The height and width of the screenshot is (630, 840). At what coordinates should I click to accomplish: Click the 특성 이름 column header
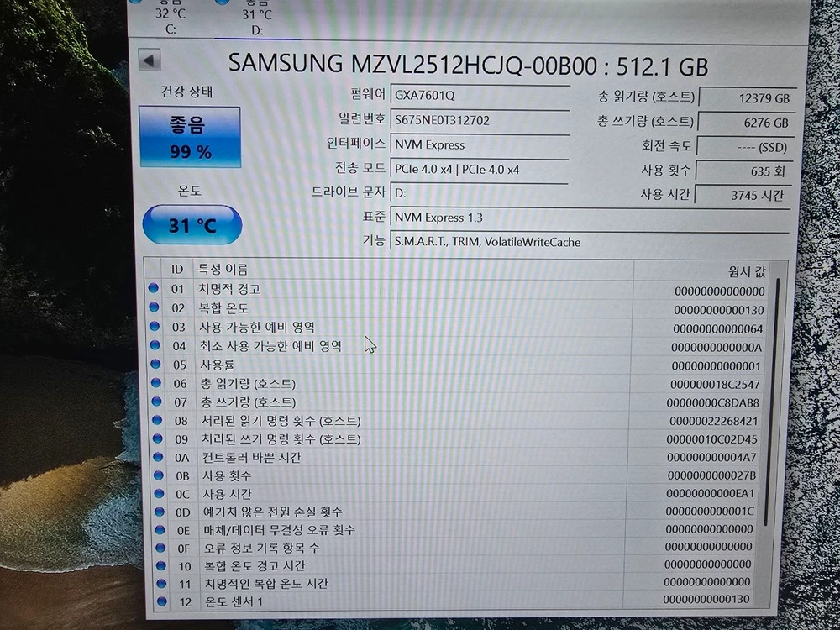point(223,269)
